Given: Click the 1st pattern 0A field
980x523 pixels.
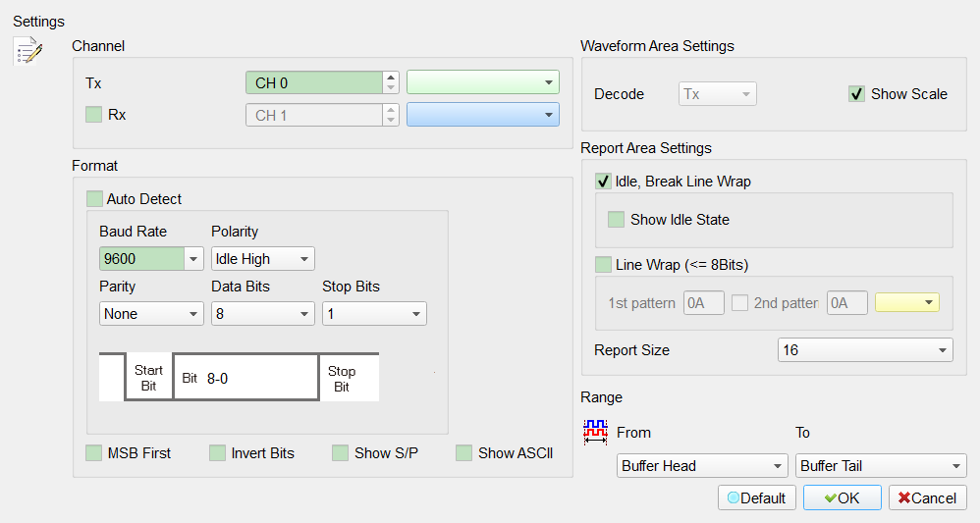Looking at the screenshot, I should click(x=704, y=303).
